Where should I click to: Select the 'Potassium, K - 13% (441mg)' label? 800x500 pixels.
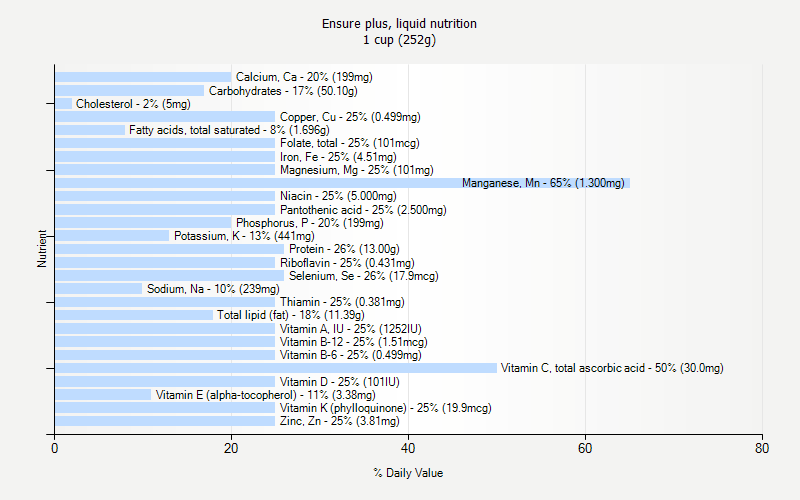244,236
